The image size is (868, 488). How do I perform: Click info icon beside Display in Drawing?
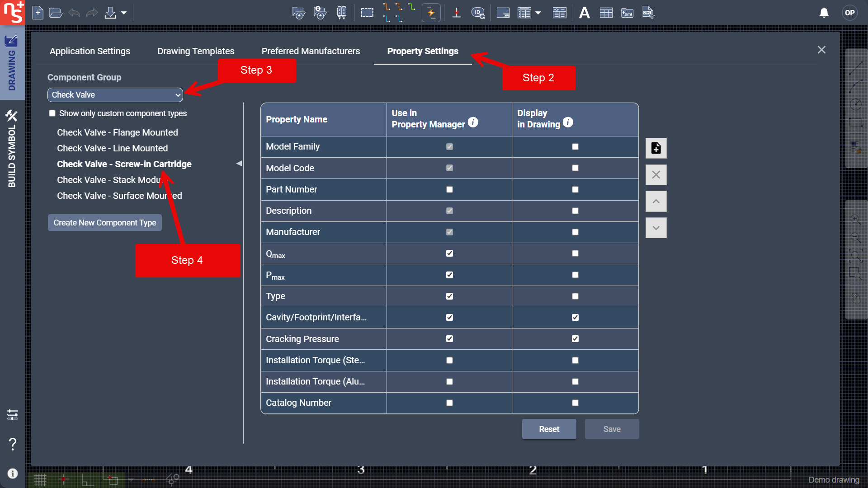568,122
